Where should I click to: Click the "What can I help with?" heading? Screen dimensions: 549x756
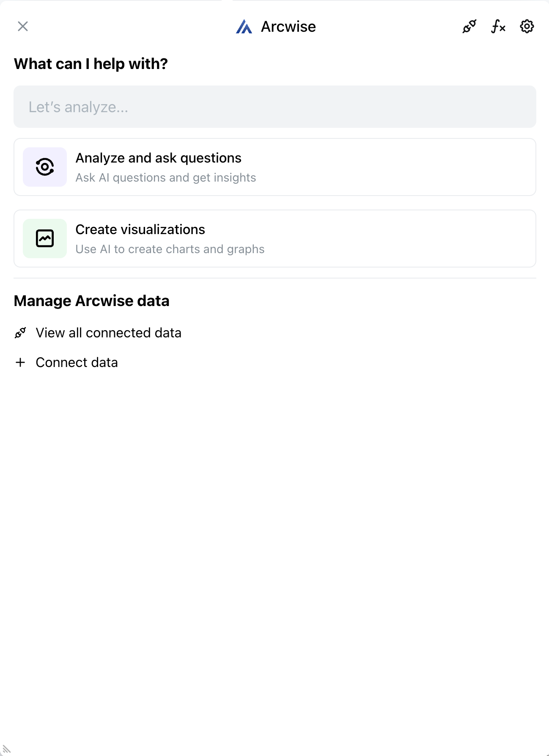pos(91,64)
